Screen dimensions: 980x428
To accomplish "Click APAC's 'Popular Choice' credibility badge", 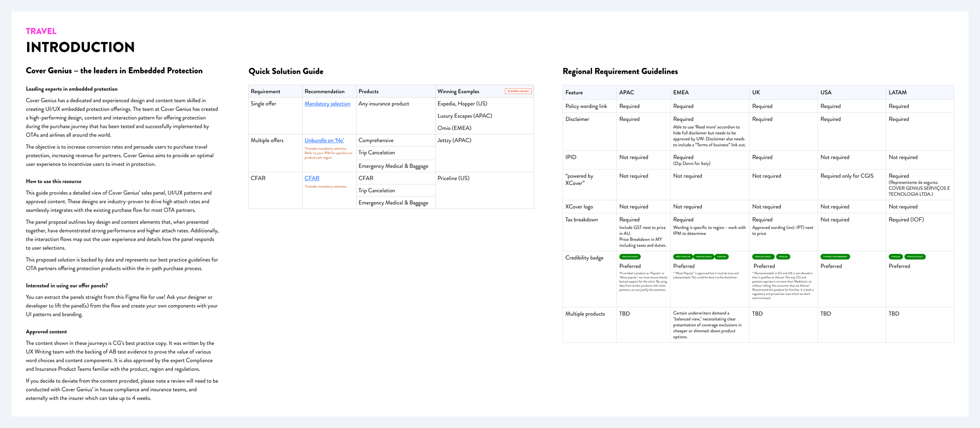I will click(630, 257).
